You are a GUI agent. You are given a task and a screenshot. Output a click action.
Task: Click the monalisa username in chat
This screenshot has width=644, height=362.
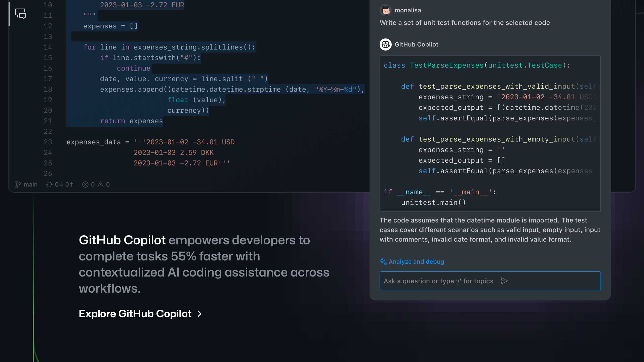pyautogui.click(x=408, y=10)
